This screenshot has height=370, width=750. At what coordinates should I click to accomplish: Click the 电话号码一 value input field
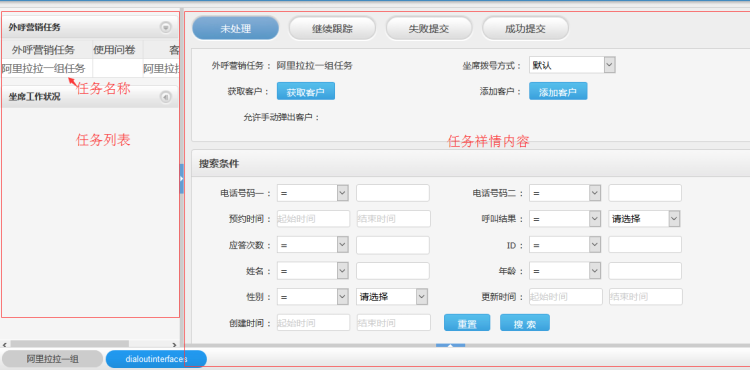tap(393, 193)
